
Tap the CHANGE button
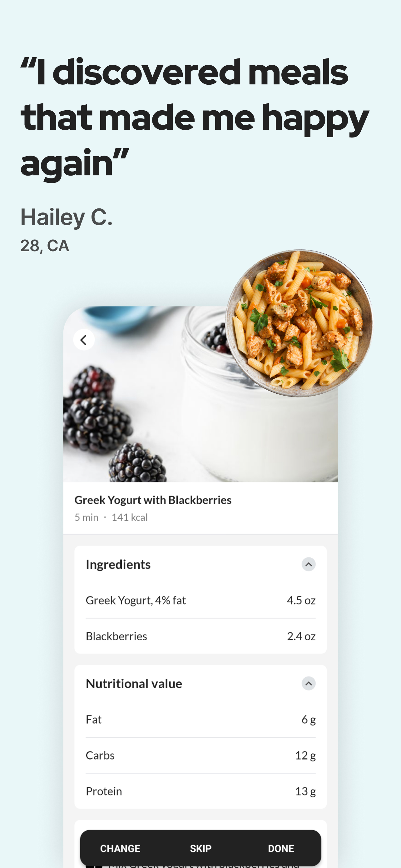(120, 848)
